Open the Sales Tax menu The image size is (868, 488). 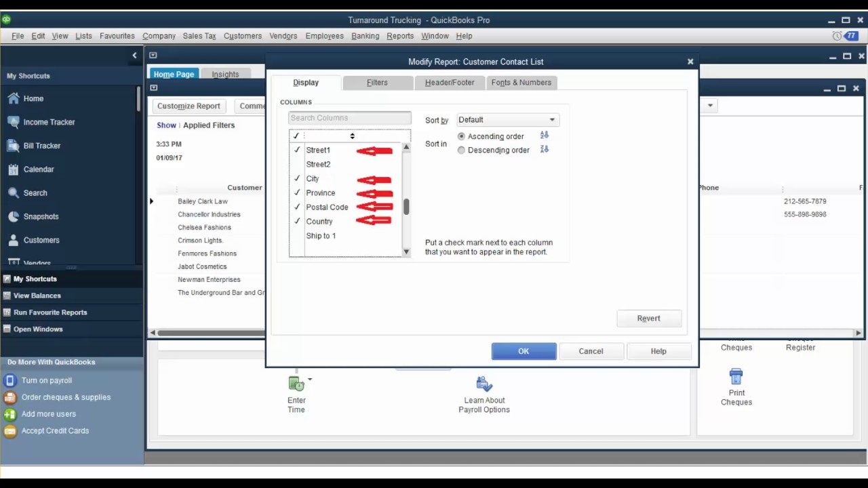tap(199, 36)
